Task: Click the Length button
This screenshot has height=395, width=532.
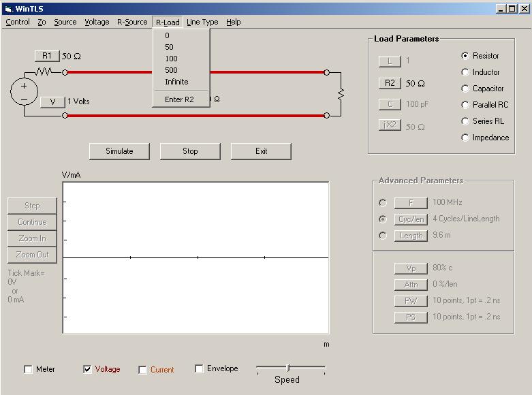Action: 411,236
